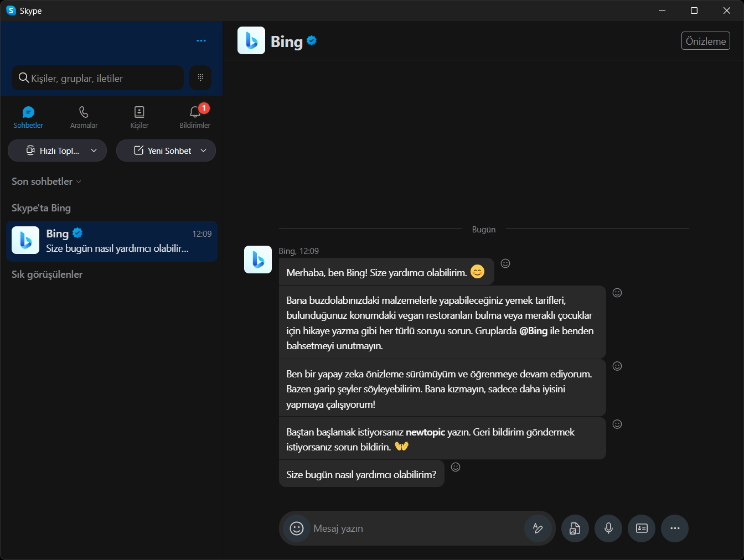Click the Önizleme button

(706, 41)
